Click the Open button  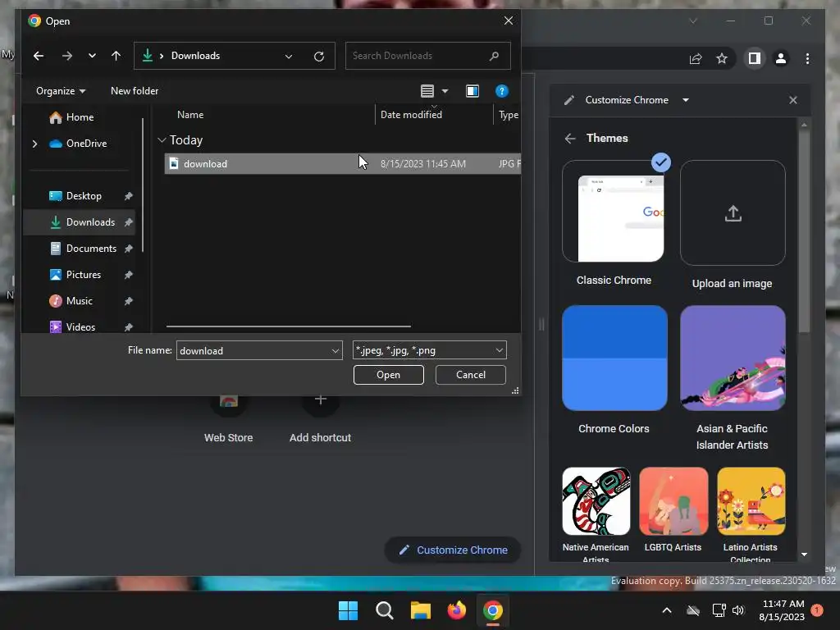pyautogui.click(x=388, y=375)
